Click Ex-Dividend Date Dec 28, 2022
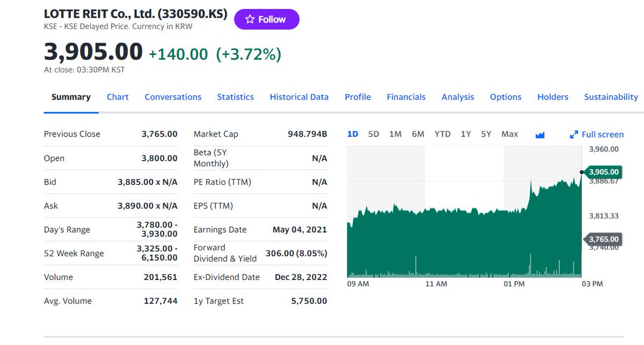644x345 pixels. pyautogui.click(x=301, y=277)
